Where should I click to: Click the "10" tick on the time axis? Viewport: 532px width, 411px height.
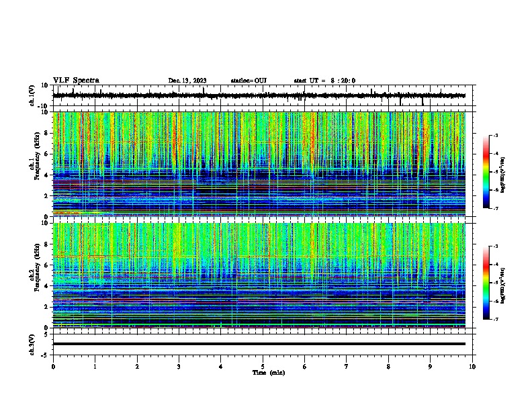pos(472,367)
